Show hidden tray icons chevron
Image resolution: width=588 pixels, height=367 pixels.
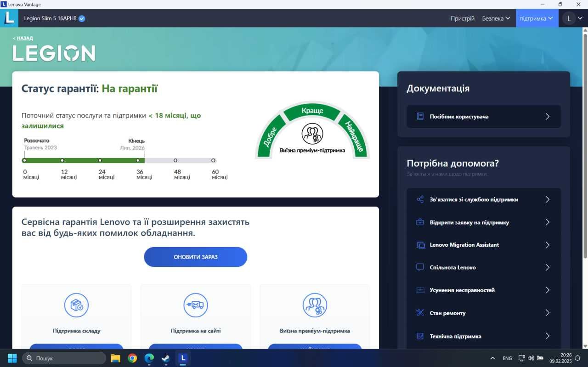point(493,358)
